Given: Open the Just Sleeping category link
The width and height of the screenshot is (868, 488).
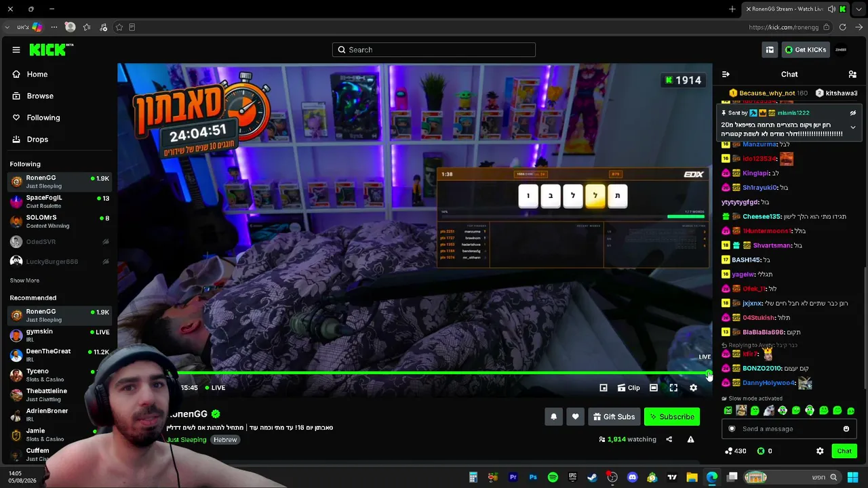Looking at the screenshot, I should [186, 440].
